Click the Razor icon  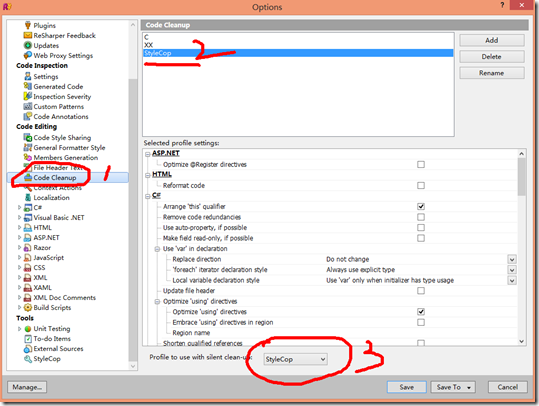pyautogui.click(x=28, y=248)
